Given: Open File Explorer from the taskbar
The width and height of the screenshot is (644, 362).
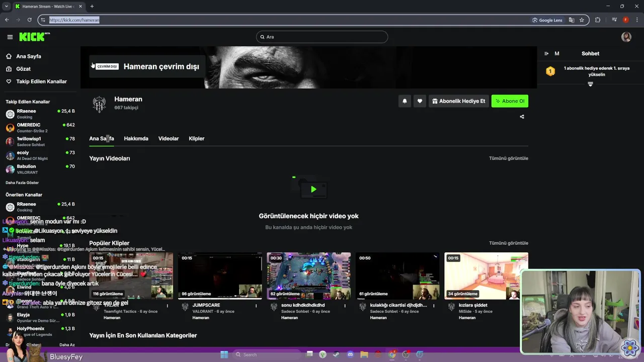Looking at the screenshot, I should (364, 354).
